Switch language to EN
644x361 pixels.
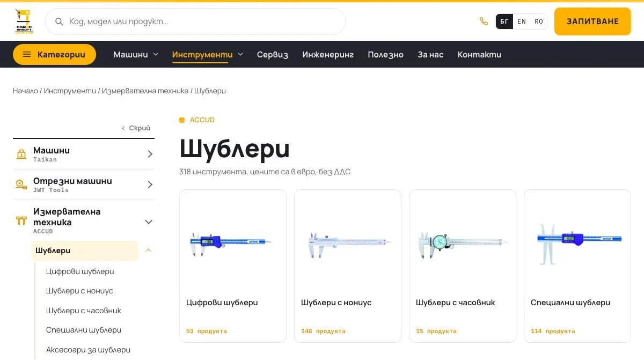point(522,21)
